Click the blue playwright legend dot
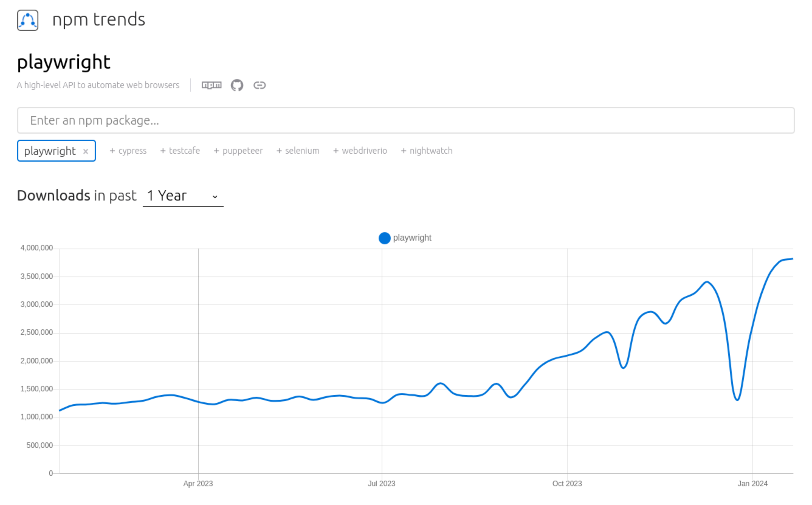Viewport: 812px width, 505px height. tap(385, 238)
